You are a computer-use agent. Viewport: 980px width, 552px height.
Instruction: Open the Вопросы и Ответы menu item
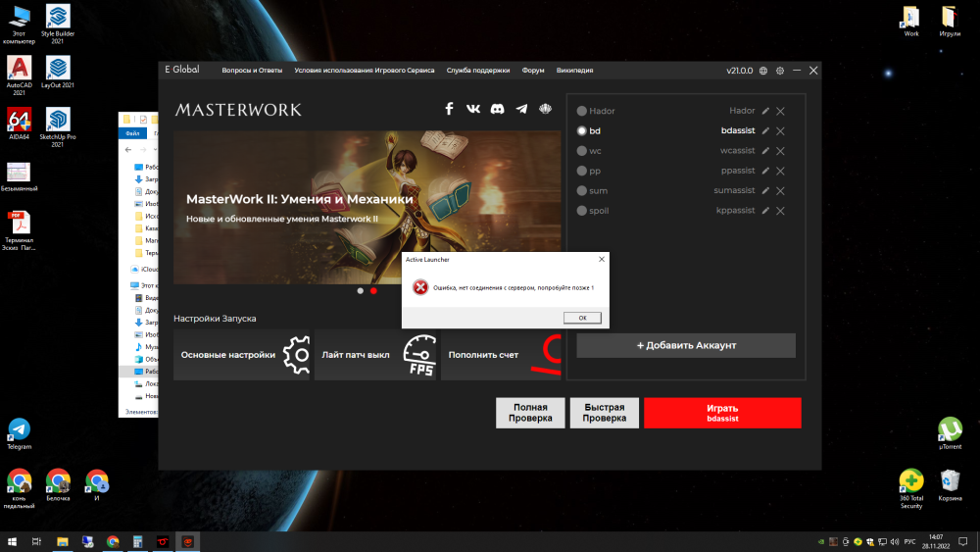[x=252, y=71]
